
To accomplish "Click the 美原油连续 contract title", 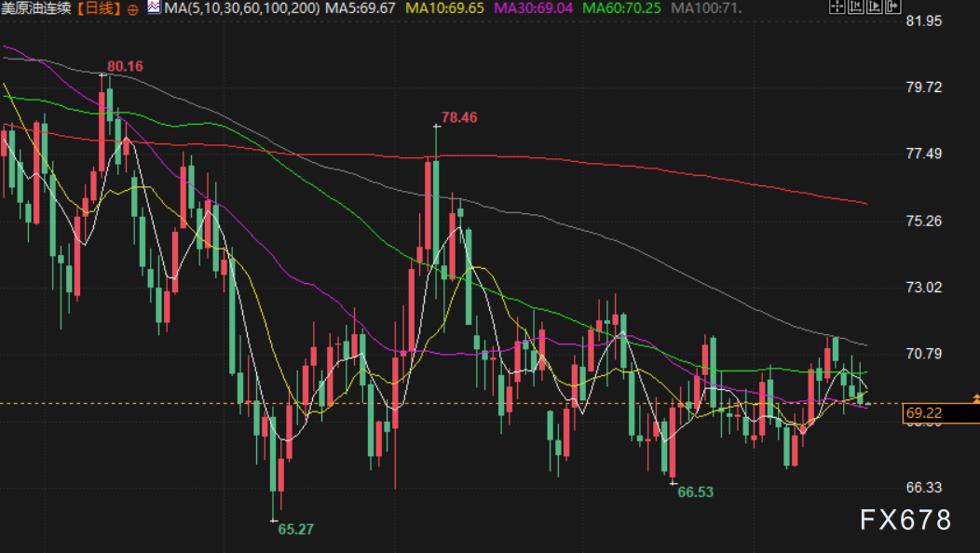I will click(36, 8).
